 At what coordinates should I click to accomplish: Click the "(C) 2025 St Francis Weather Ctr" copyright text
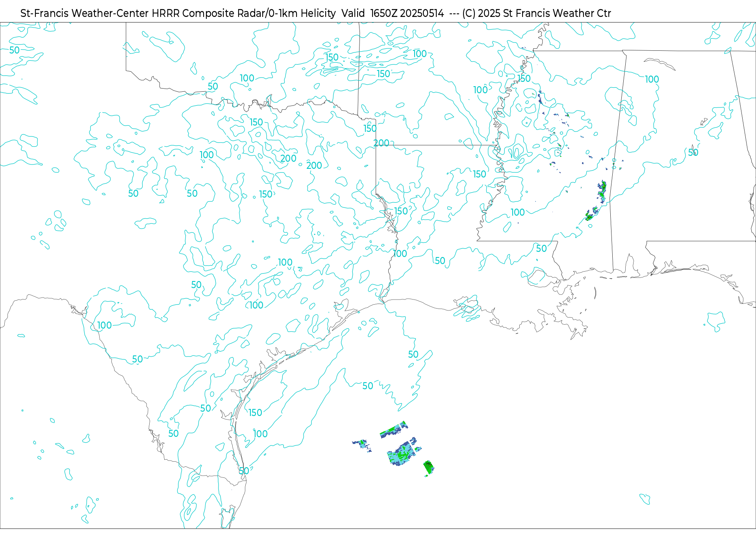coord(537,13)
